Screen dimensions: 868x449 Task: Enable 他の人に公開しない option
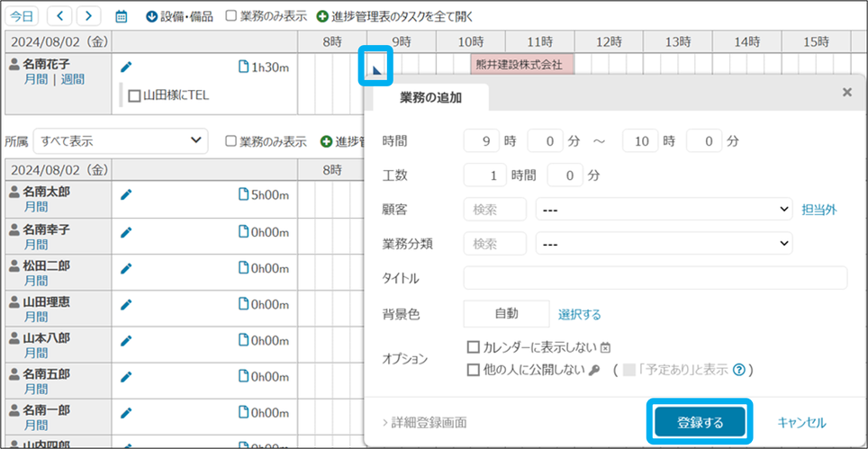pyautogui.click(x=473, y=370)
